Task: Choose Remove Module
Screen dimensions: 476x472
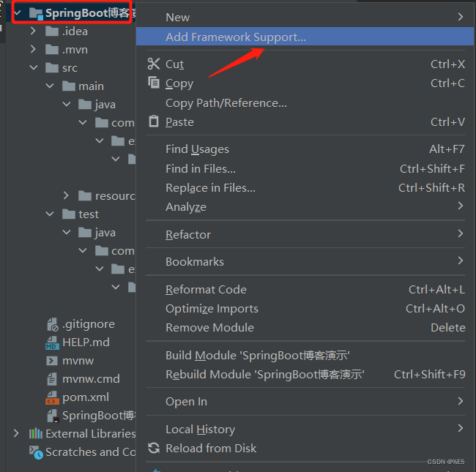Action: 305,328
